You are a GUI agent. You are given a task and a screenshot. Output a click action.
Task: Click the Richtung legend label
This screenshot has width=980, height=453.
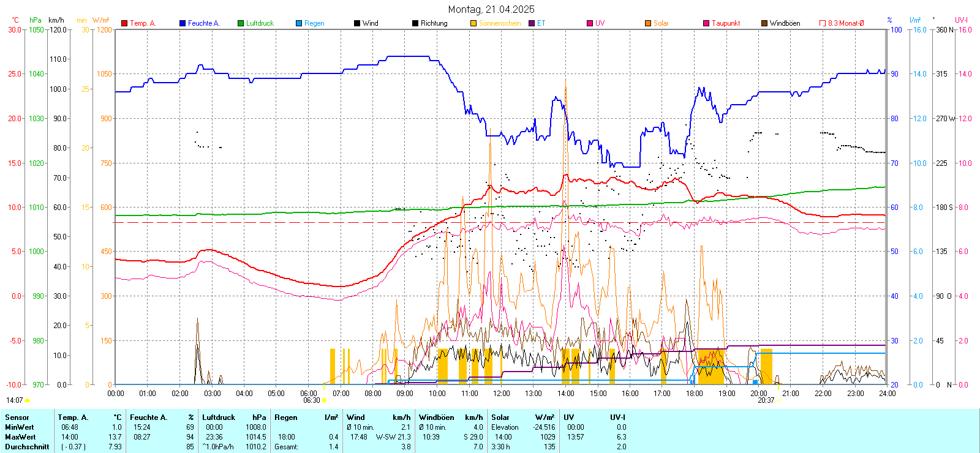(x=434, y=23)
